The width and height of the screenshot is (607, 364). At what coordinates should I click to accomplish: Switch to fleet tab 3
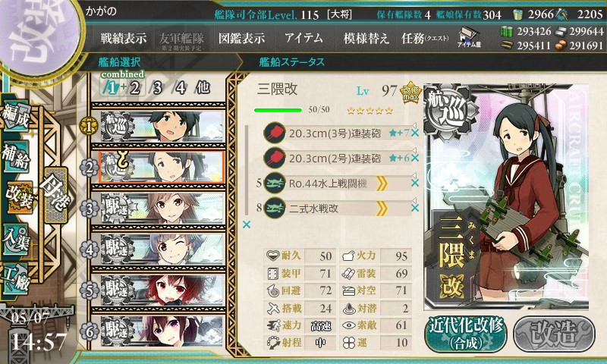[x=157, y=88]
